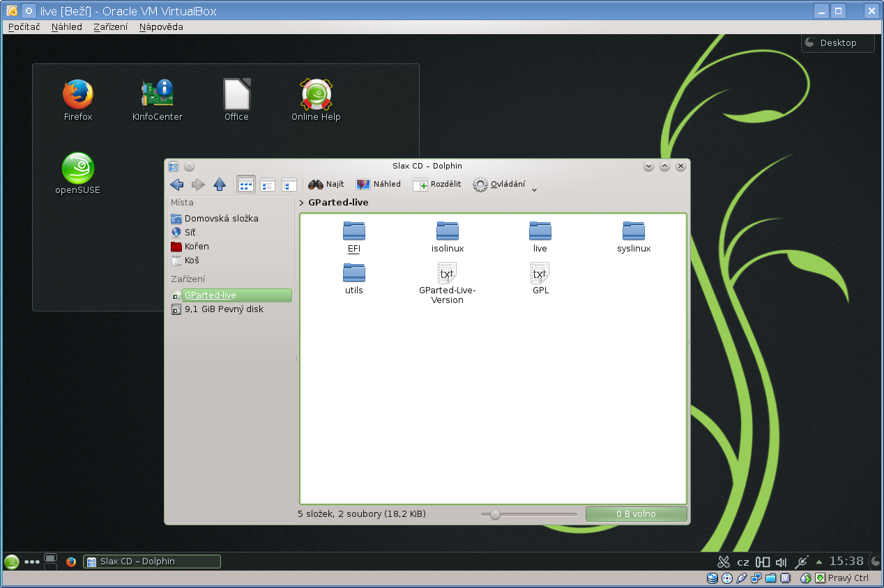Open Online Help desktop icon
This screenshot has width=884, height=588.
[x=316, y=101]
